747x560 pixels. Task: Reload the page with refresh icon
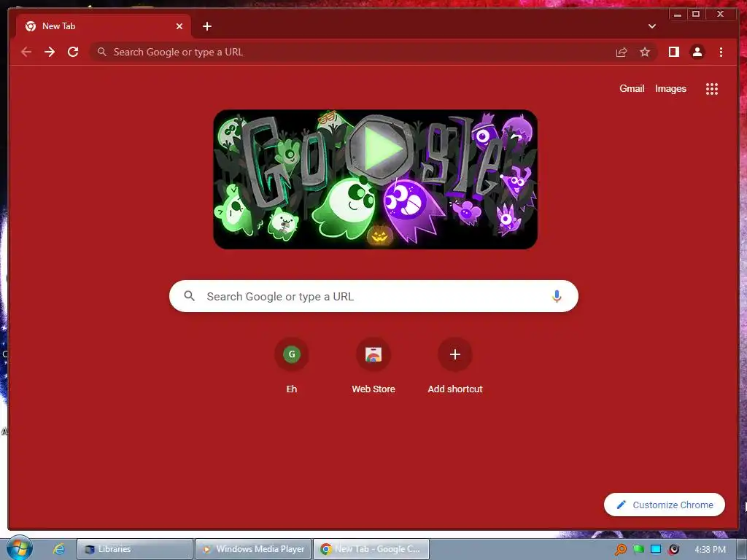pos(73,52)
